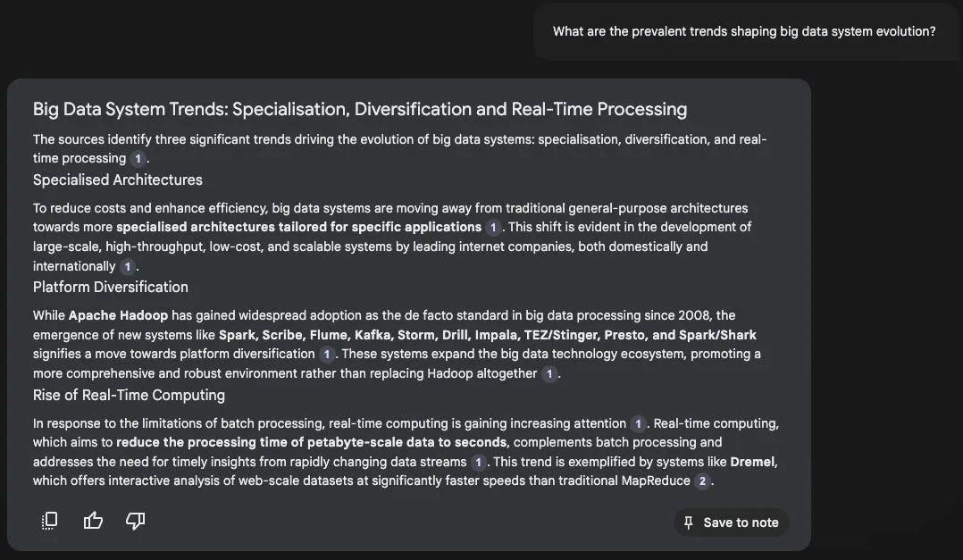Copy the response using the copy icon
The width and height of the screenshot is (963, 560).
[50, 521]
